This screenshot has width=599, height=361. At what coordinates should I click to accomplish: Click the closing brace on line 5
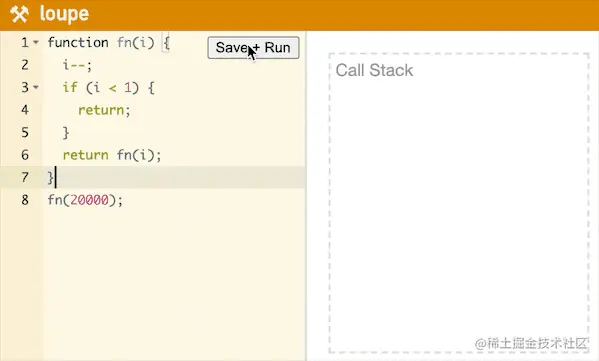coord(66,133)
